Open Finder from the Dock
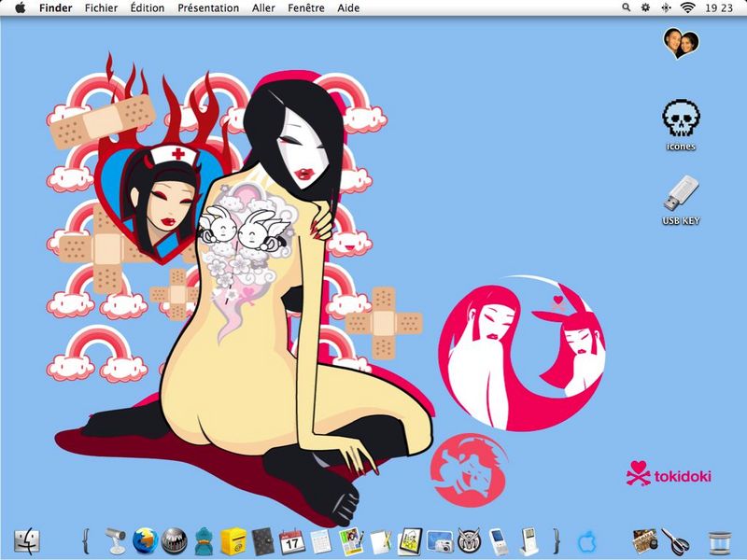 point(27,541)
